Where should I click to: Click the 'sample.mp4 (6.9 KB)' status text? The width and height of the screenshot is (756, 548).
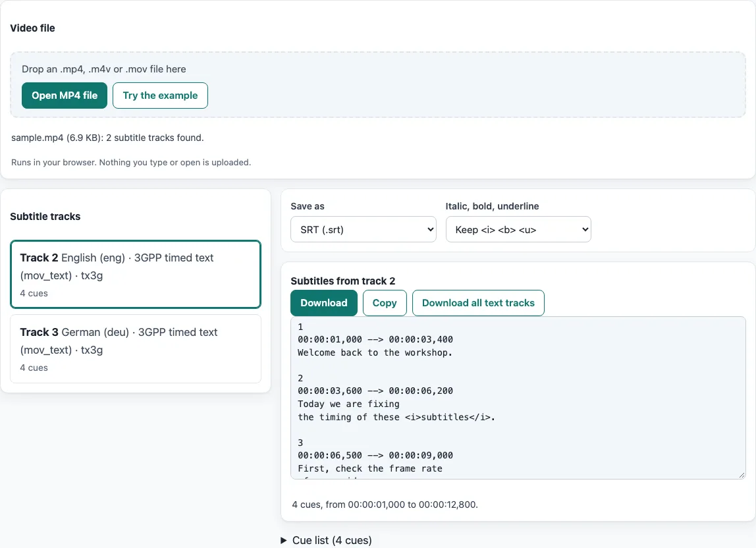click(107, 138)
